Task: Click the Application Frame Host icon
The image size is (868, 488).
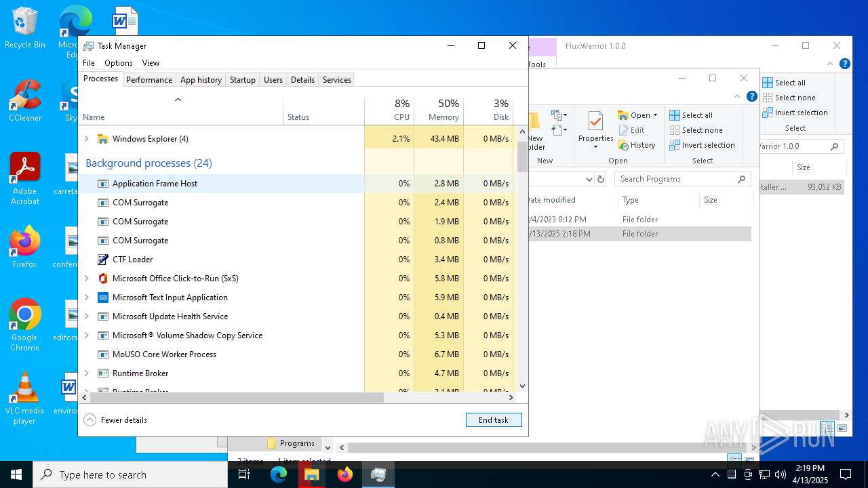Action: coord(103,184)
